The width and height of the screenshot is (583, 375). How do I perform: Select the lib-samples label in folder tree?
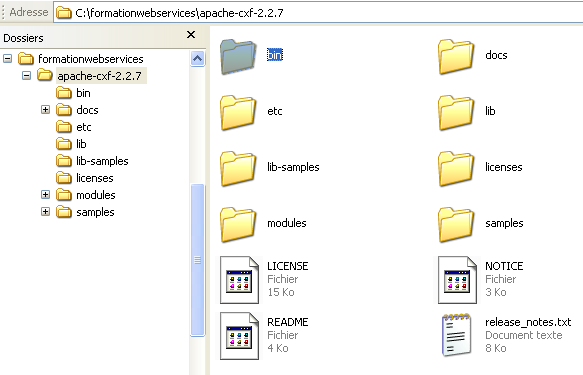point(102,161)
